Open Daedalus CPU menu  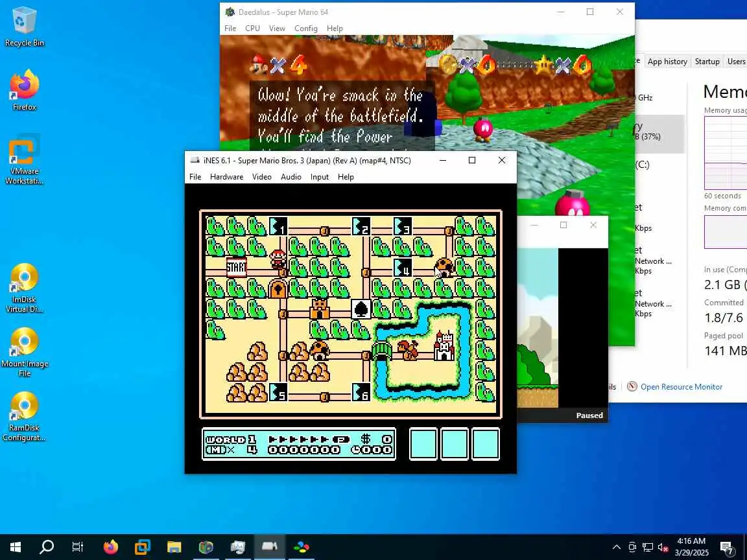point(252,29)
